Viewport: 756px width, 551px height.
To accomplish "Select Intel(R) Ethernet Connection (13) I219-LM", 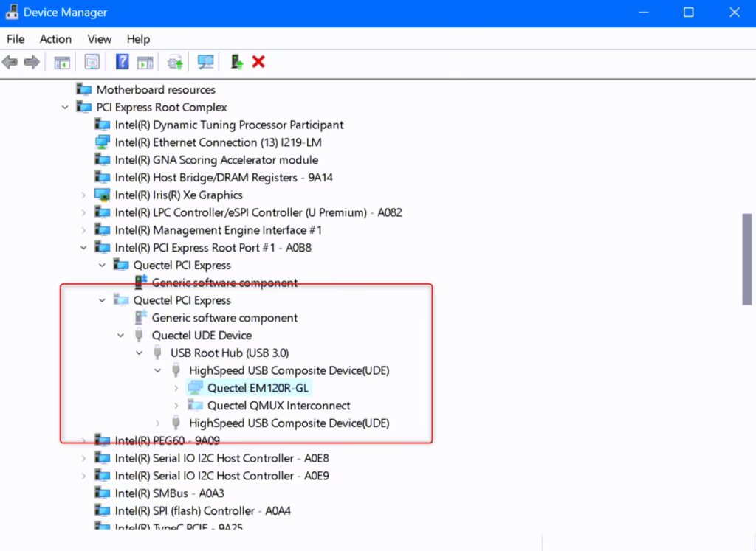I will pos(217,142).
